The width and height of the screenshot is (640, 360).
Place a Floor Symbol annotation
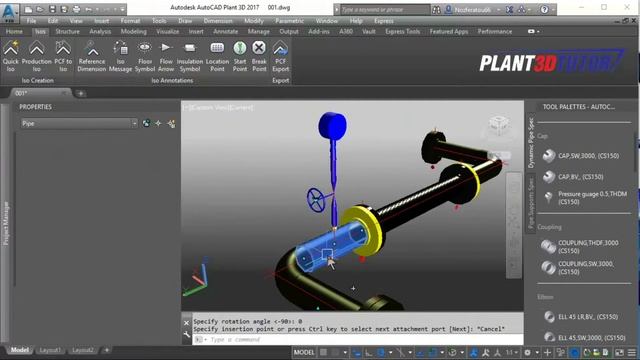coord(145,56)
